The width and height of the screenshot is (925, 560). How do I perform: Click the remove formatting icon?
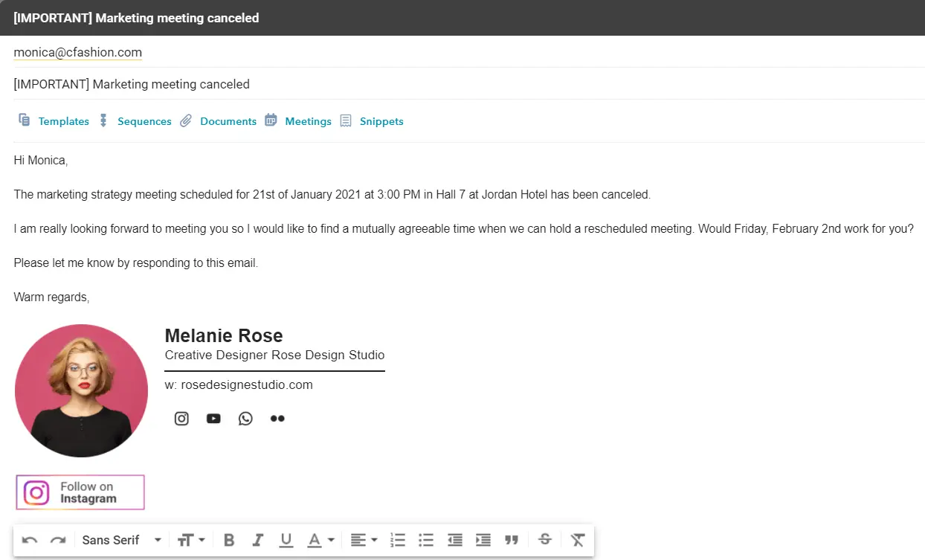(x=578, y=540)
